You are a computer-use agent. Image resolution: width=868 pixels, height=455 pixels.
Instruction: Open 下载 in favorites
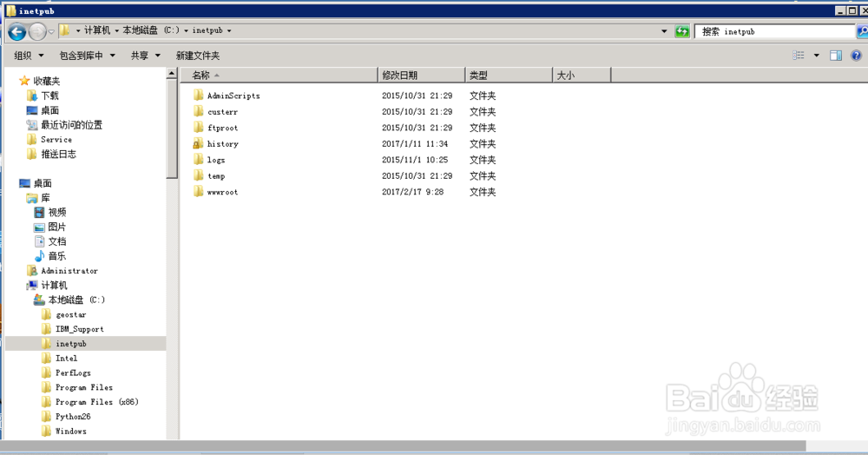[43, 96]
